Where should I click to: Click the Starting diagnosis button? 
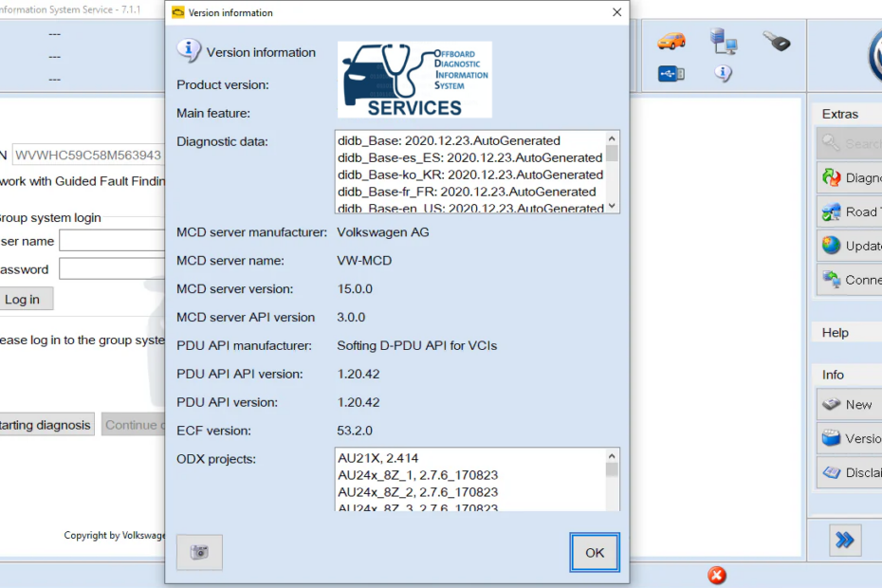46,425
